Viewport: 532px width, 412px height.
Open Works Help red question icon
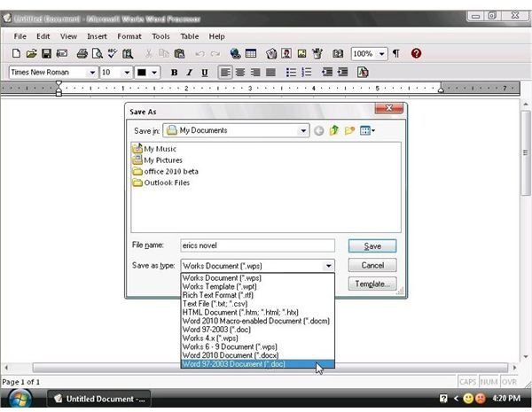coord(416,53)
